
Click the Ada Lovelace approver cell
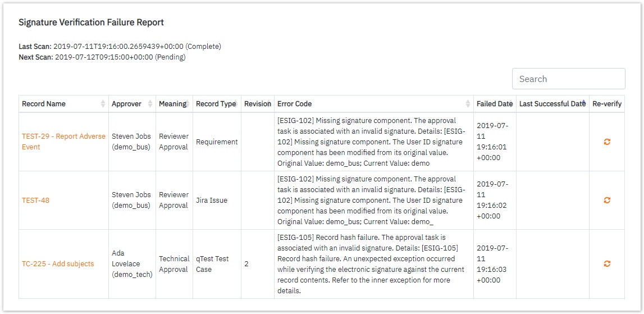pos(132,264)
